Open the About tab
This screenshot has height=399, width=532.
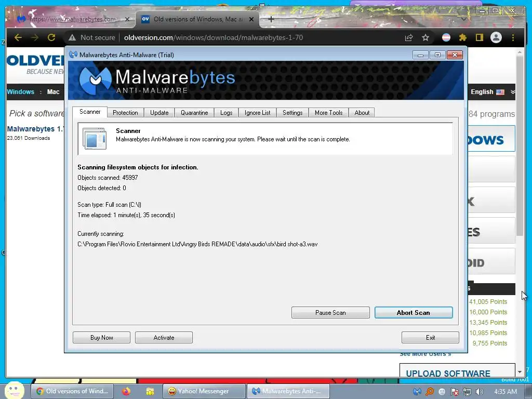point(362,113)
